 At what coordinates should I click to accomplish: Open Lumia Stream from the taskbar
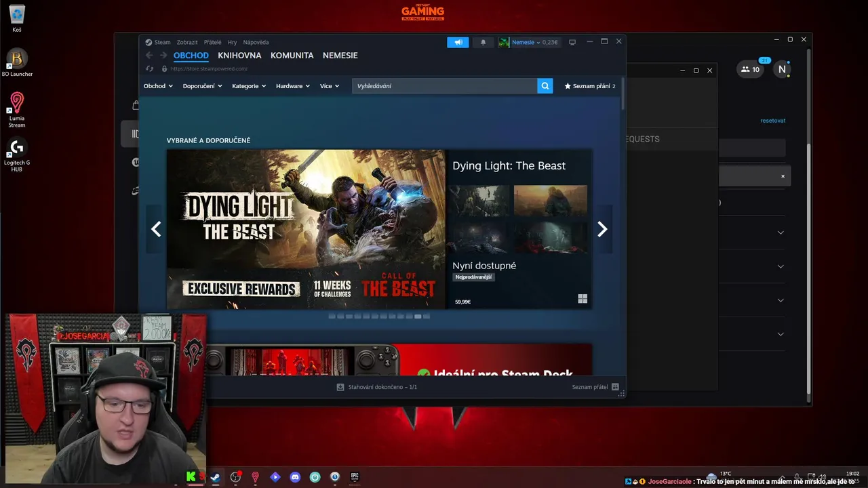[x=255, y=477]
